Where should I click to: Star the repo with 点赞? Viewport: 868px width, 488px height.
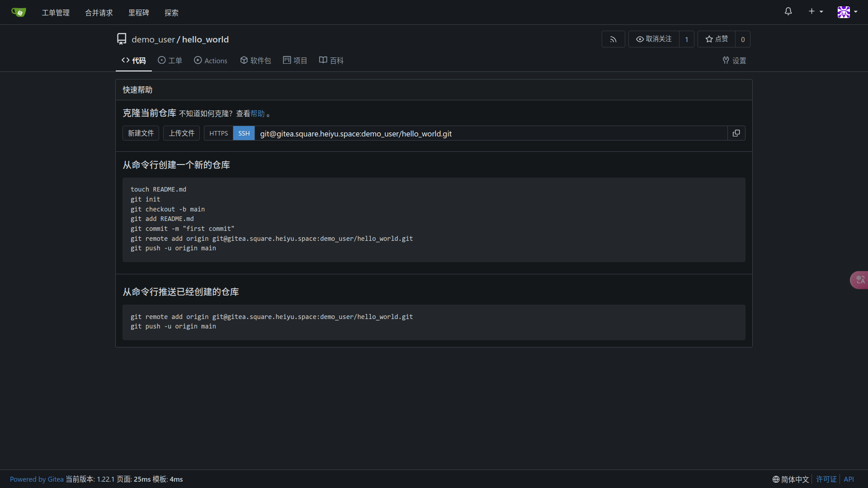(x=717, y=39)
